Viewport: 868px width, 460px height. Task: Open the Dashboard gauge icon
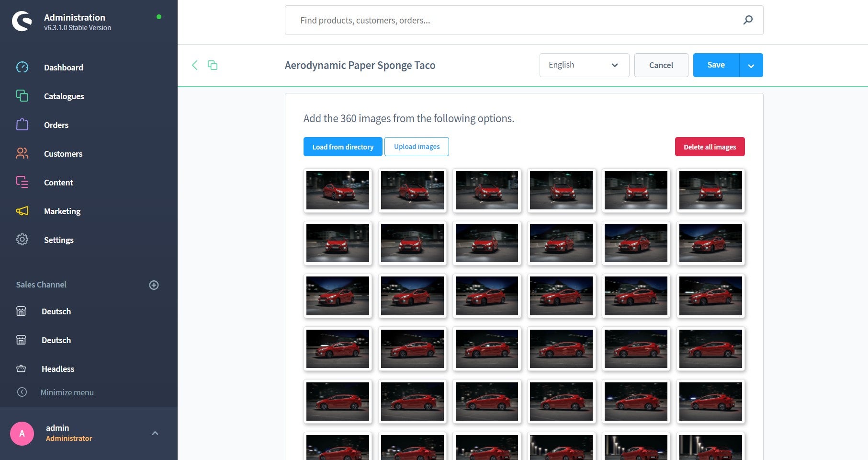22,67
